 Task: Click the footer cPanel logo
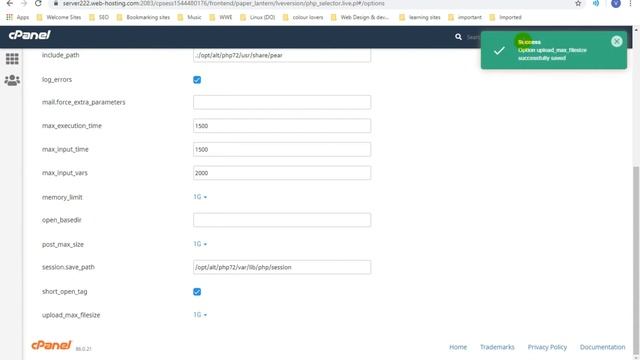pyautogui.click(x=51, y=345)
